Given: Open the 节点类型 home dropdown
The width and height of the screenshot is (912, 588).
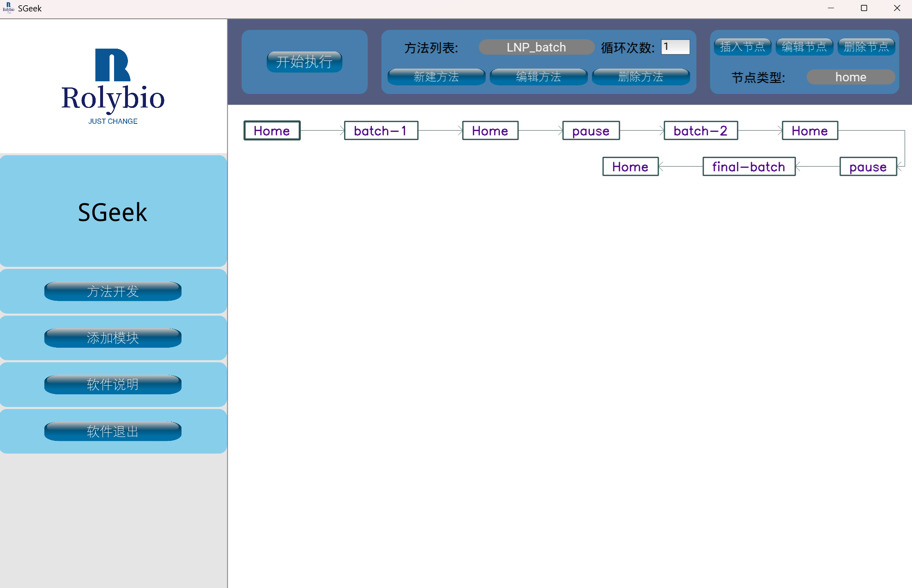Looking at the screenshot, I should tap(851, 77).
